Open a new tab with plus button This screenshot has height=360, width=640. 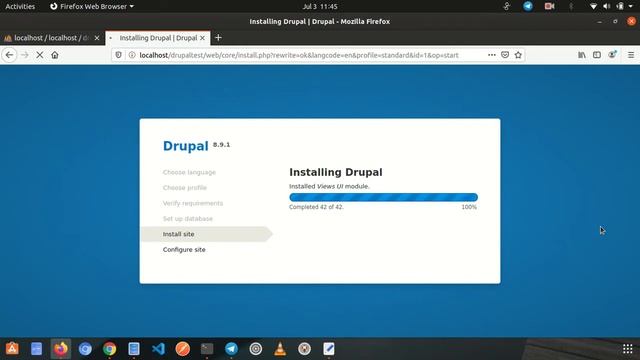[218, 38]
